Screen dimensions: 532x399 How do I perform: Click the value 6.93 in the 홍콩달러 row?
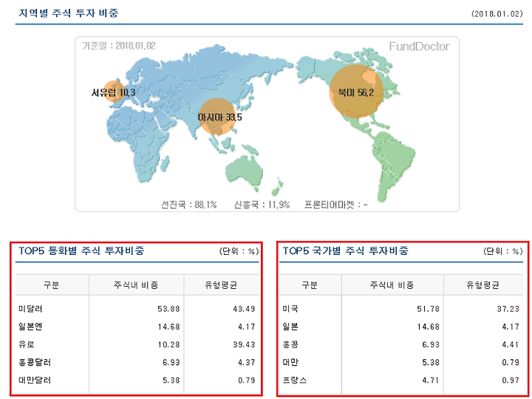(x=171, y=362)
